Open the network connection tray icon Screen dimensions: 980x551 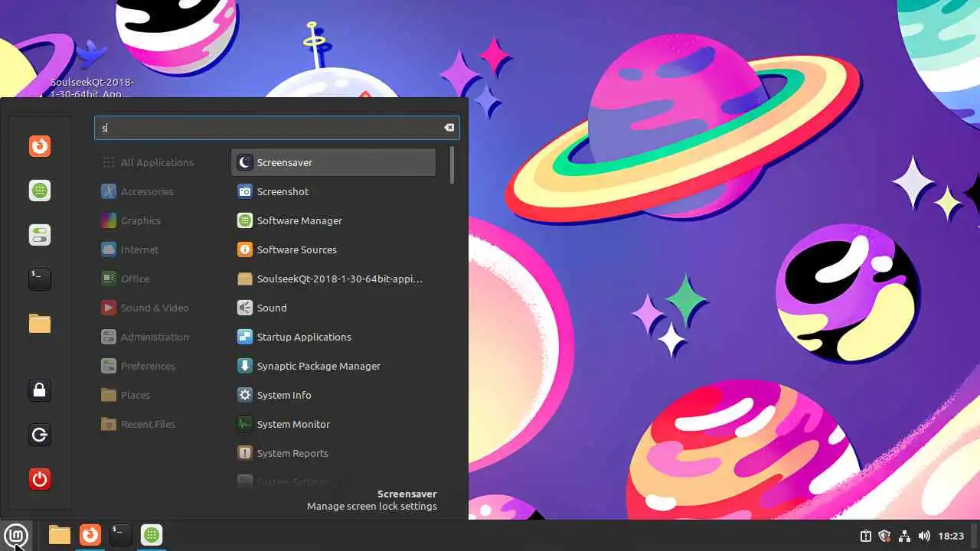(x=904, y=536)
